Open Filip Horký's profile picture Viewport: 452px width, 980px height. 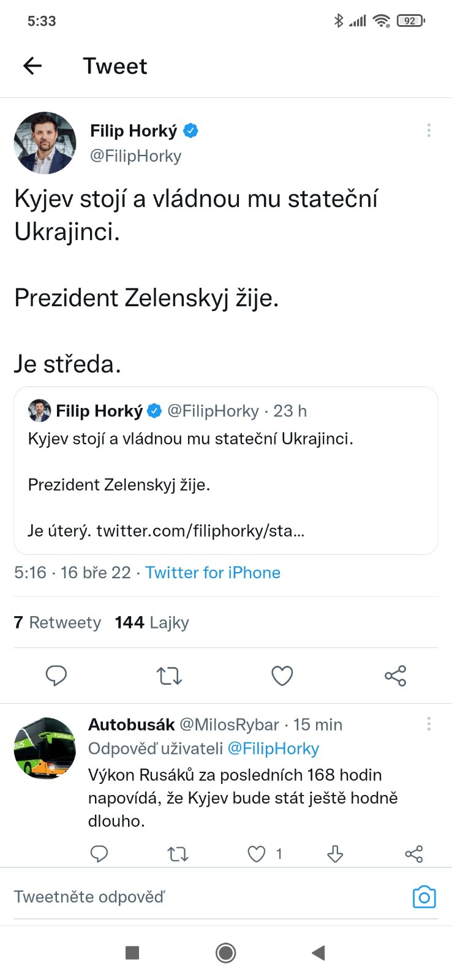(x=45, y=143)
